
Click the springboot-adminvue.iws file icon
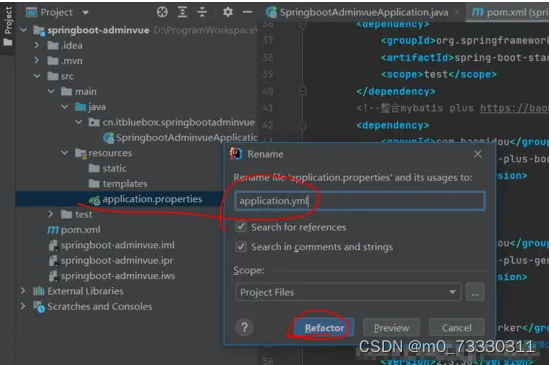pos(53,276)
